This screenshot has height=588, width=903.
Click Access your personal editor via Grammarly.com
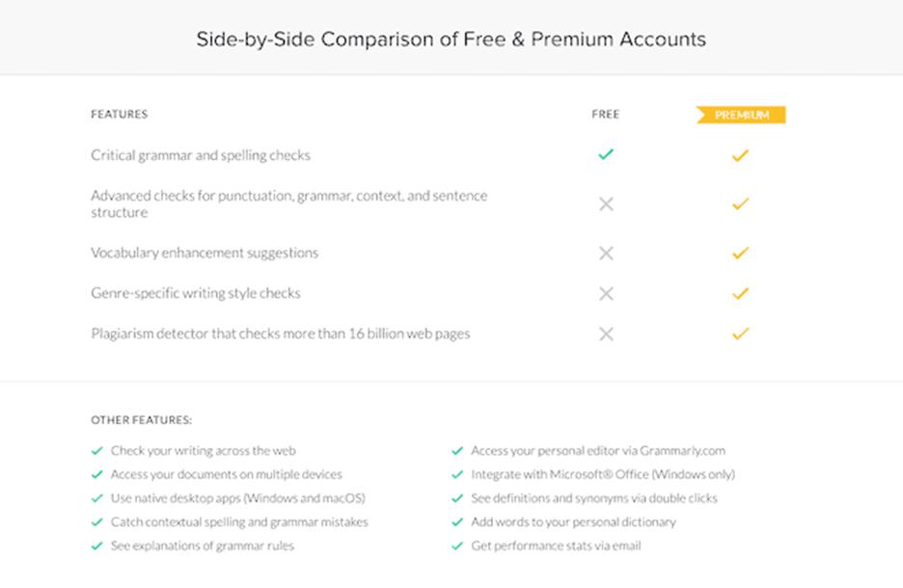coord(598,450)
